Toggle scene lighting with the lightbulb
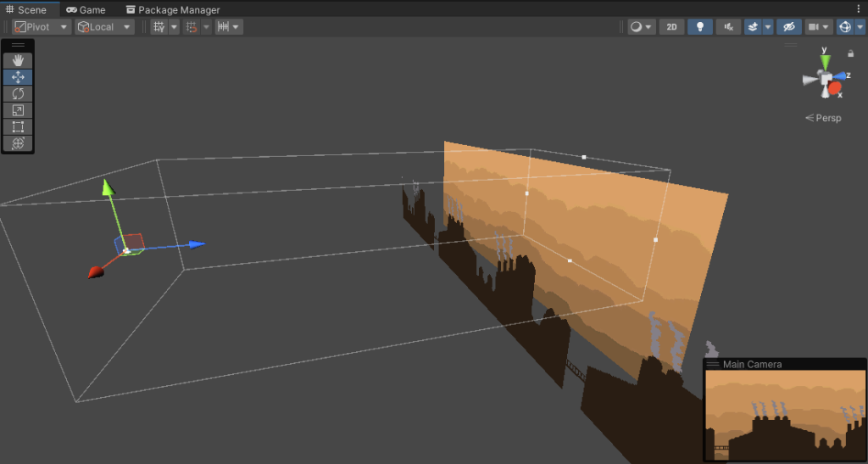The width and height of the screenshot is (868, 464). (x=699, y=27)
